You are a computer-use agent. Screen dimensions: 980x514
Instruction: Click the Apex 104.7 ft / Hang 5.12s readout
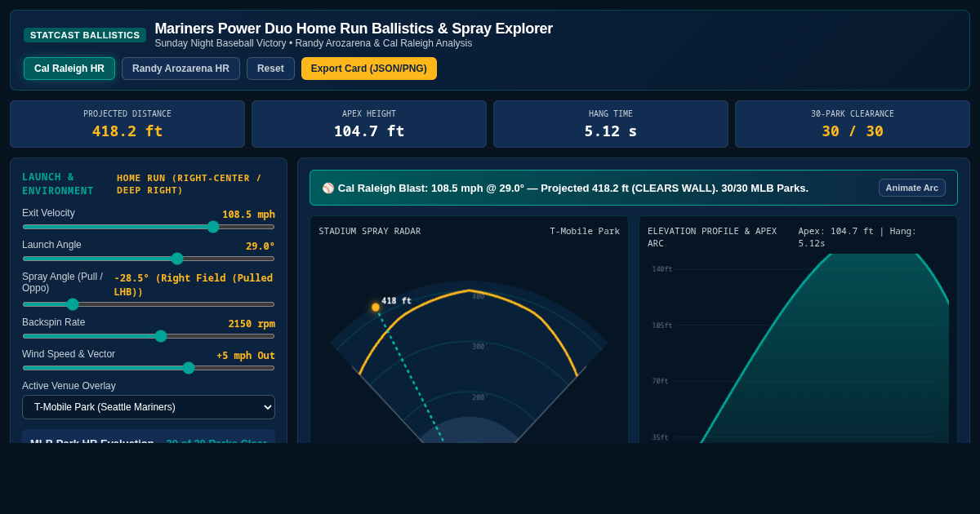[857, 237]
